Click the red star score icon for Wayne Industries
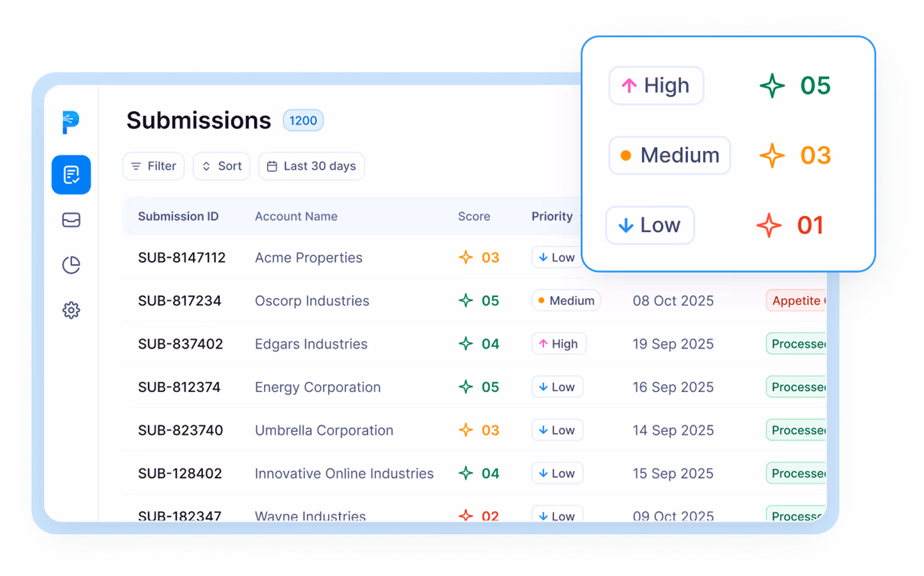 pyautogui.click(x=466, y=516)
